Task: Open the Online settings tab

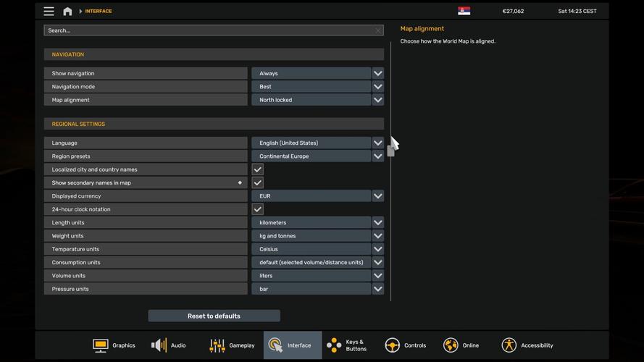Action: 461,345
